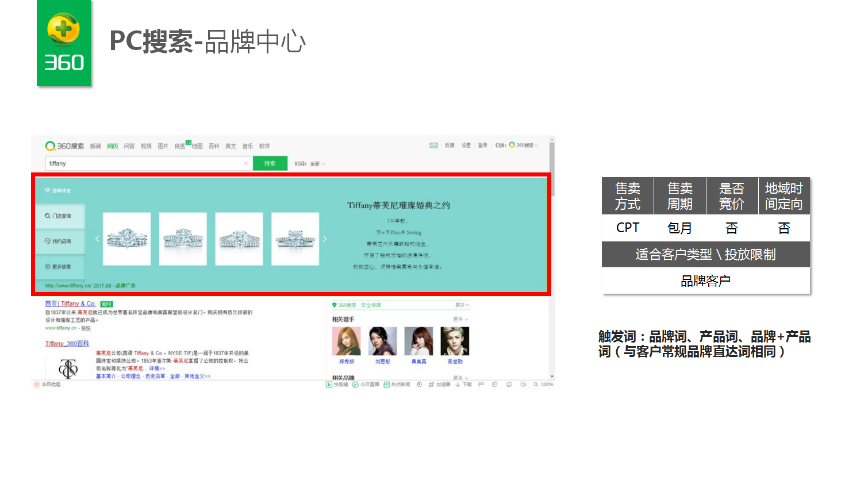Switch to the 音乐 search tab

pos(248,146)
